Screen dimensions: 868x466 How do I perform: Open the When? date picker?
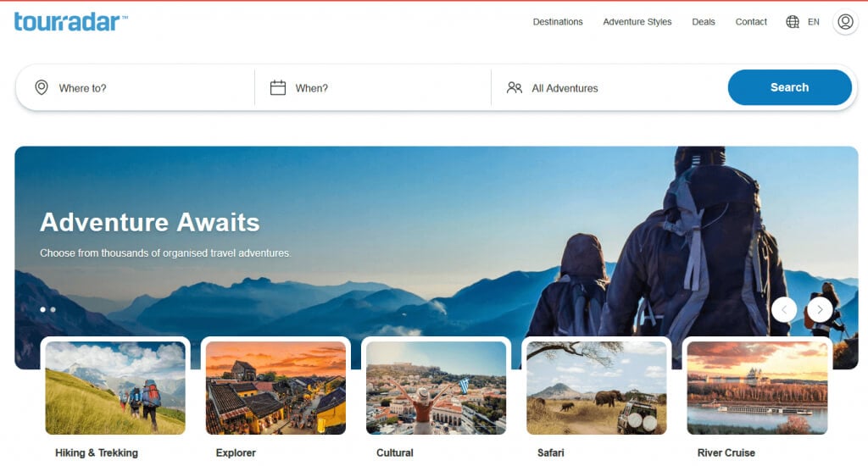tap(373, 87)
